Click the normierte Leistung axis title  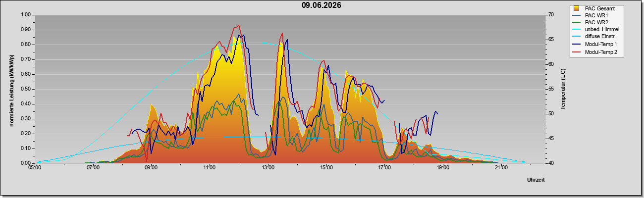[x=11, y=88]
